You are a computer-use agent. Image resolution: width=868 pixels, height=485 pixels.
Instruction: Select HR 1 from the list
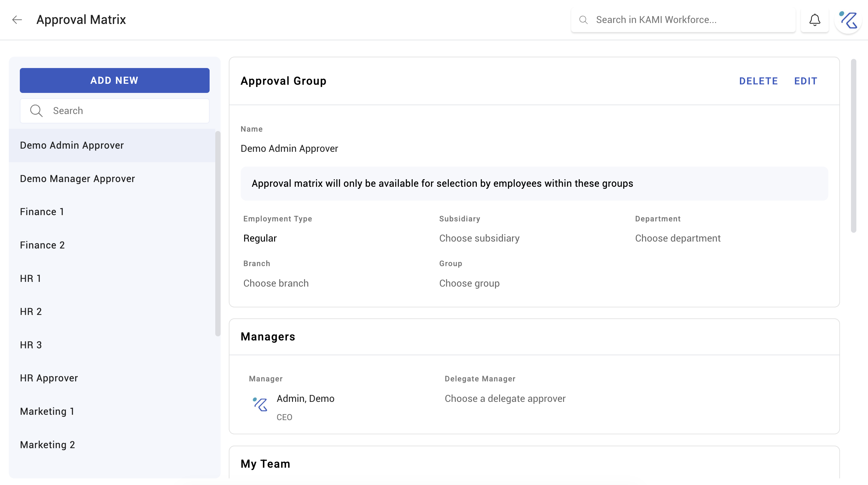pos(112,279)
